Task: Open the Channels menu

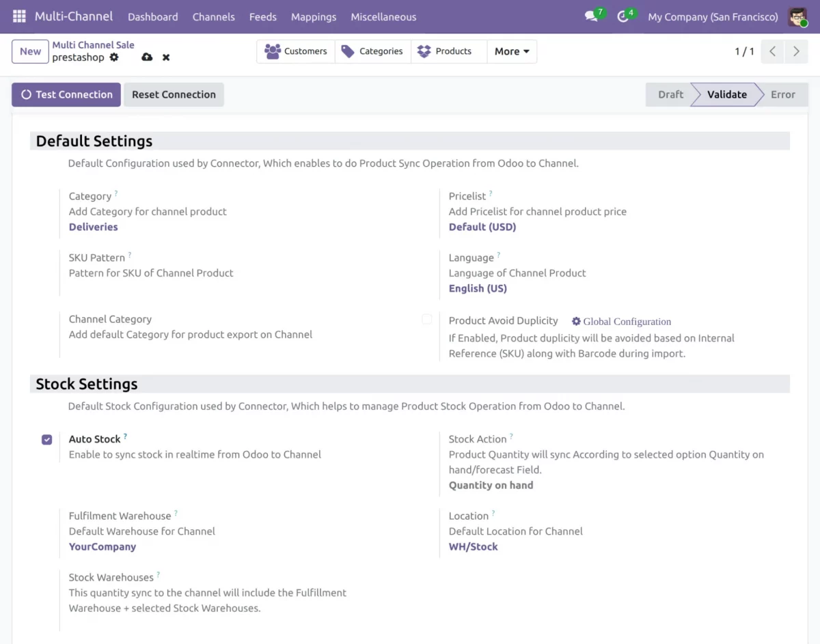Action: point(214,16)
